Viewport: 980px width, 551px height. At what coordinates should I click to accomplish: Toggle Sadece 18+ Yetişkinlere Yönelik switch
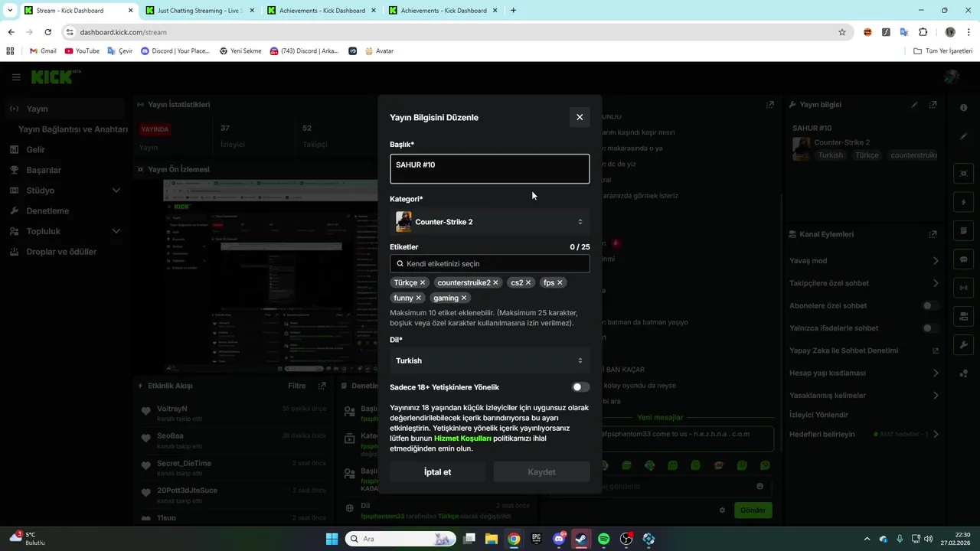point(581,387)
